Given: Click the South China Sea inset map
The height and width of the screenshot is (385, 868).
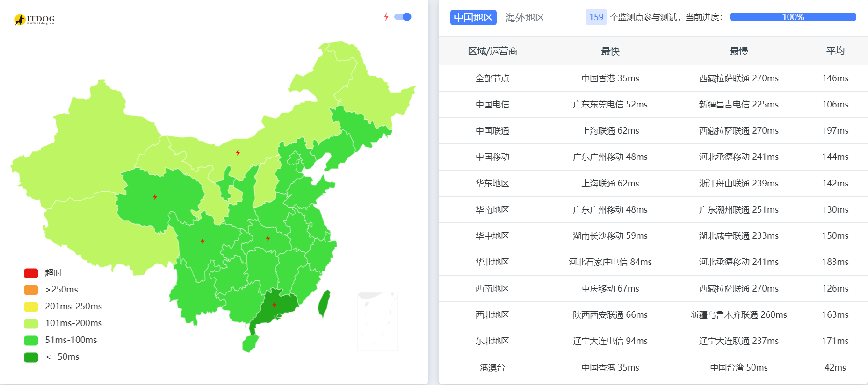Looking at the screenshot, I should pos(377,321).
